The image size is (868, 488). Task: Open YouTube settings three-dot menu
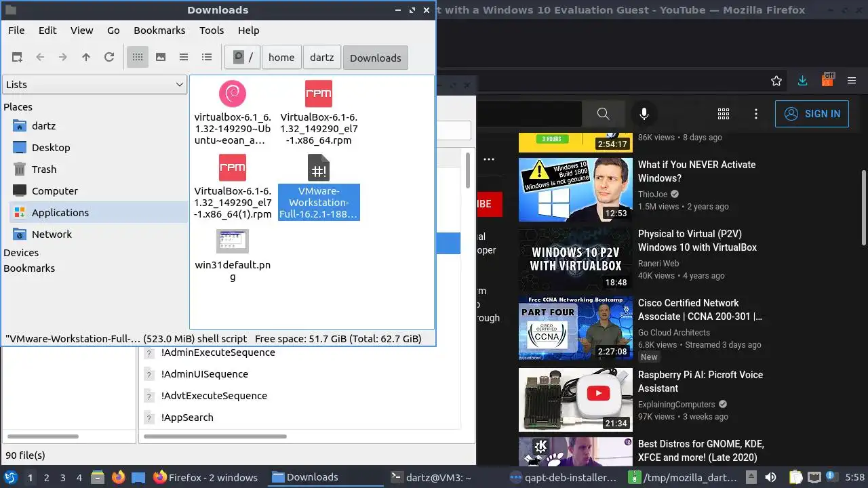pyautogui.click(x=756, y=114)
